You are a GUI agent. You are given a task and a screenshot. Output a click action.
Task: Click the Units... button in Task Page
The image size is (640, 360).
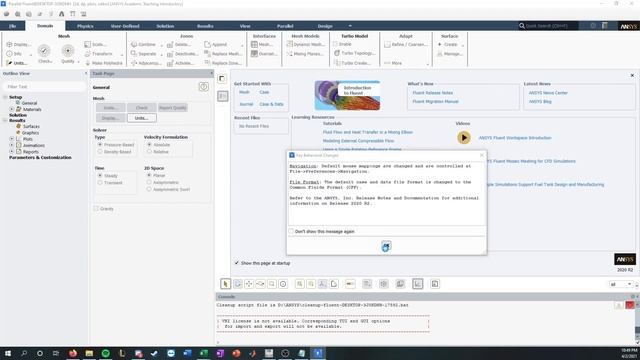pos(142,118)
